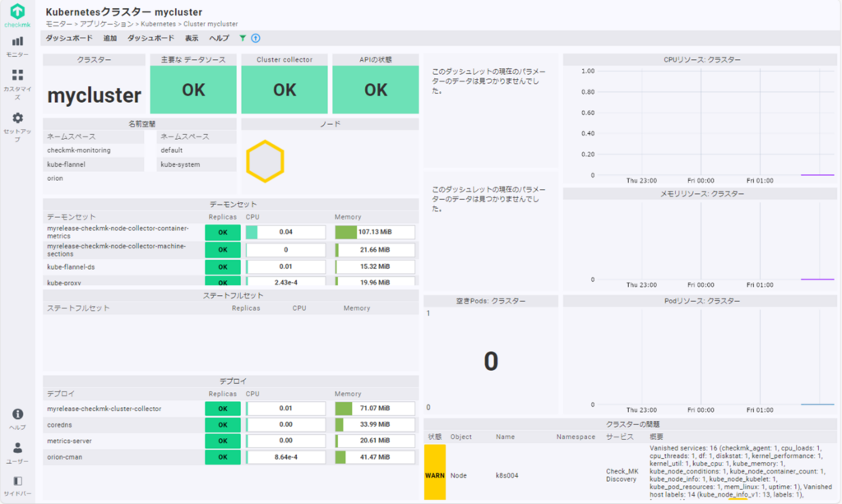Open the k8s004 node name
The width and height of the screenshot is (842, 504).
coord(507,475)
